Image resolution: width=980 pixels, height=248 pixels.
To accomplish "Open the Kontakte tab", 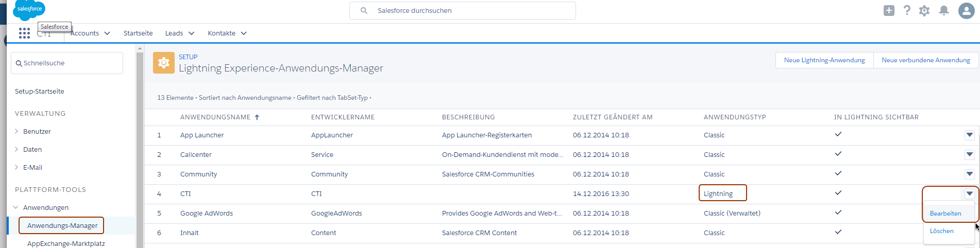I will [x=222, y=33].
